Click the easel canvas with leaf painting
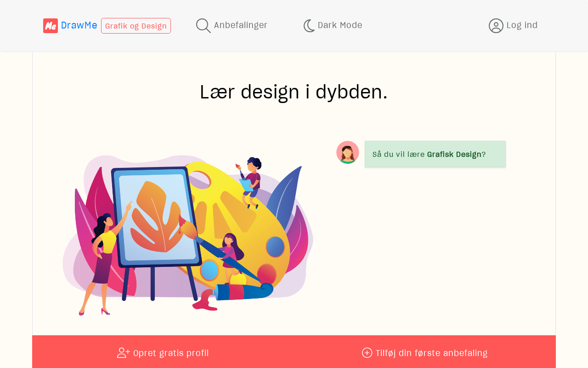 156,217
